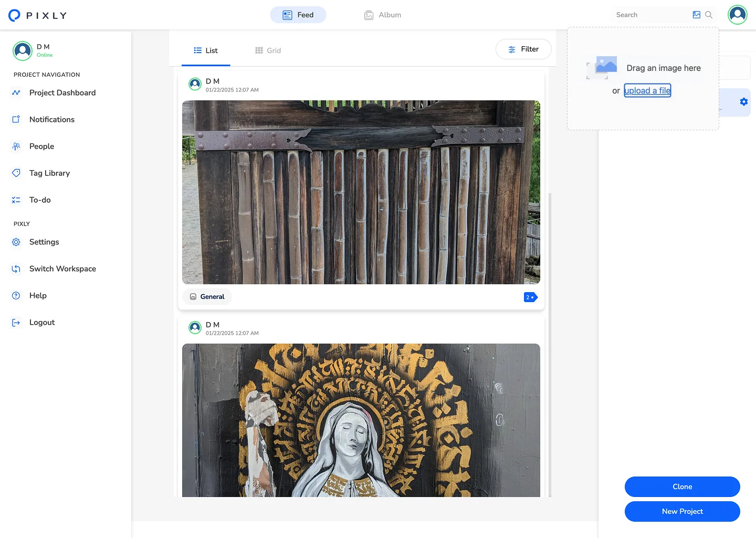Switch to the Album tab
The width and height of the screenshot is (756, 538).
point(383,15)
